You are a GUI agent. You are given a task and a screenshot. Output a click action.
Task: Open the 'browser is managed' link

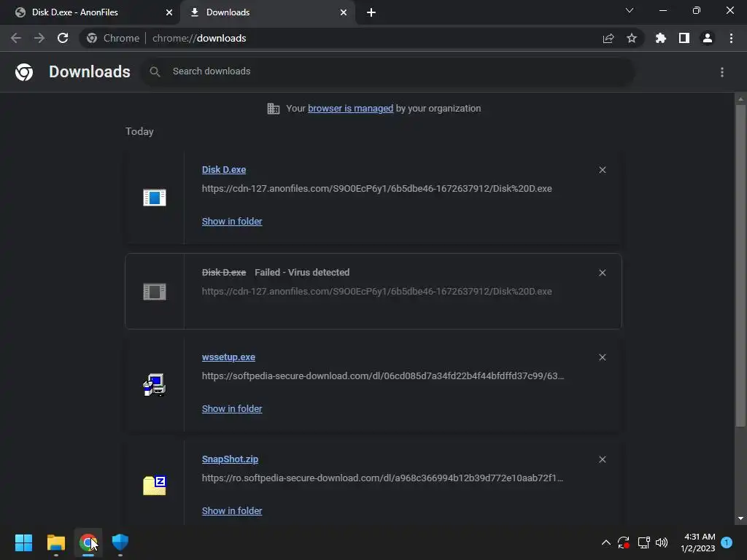(350, 109)
